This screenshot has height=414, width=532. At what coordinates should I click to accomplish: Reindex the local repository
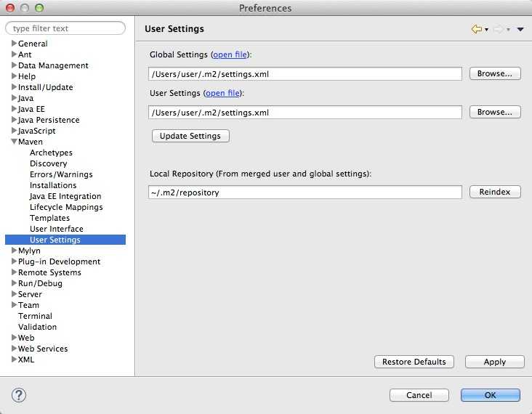pyautogui.click(x=495, y=192)
